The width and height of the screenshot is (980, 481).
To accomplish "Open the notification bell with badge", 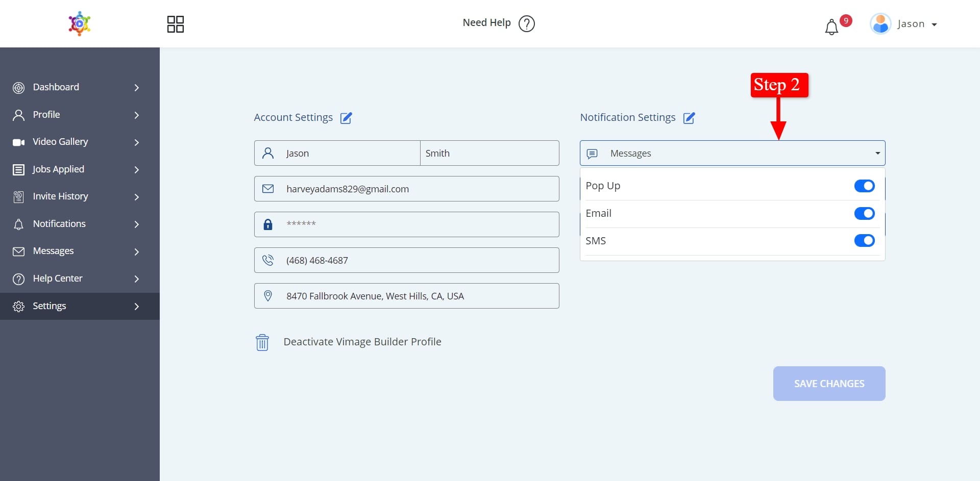I will (x=831, y=27).
